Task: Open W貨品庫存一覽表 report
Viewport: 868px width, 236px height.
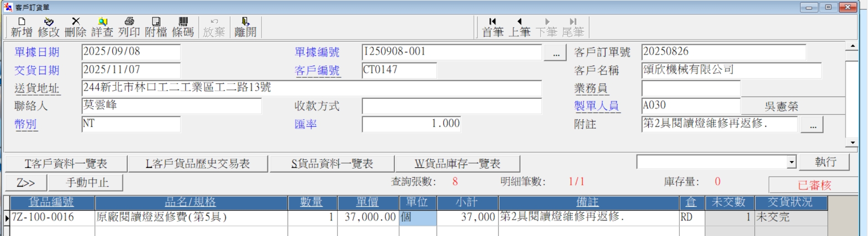Action: [x=457, y=164]
